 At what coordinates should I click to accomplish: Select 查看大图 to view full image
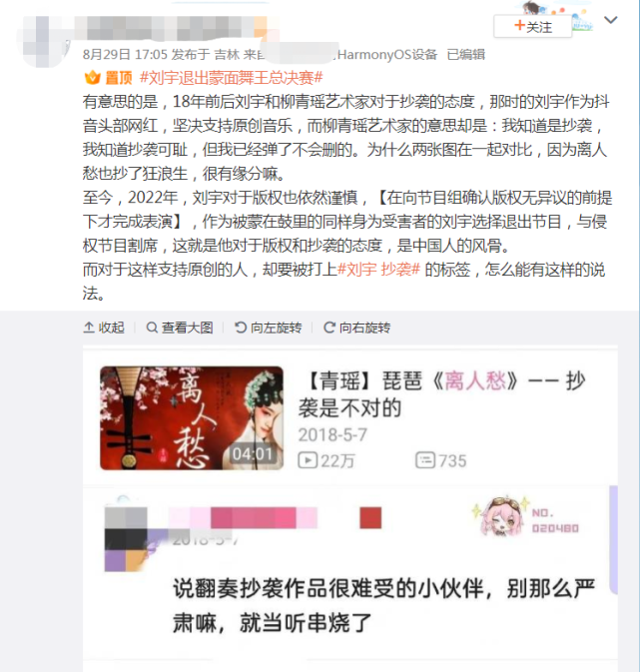(x=180, y=328)
